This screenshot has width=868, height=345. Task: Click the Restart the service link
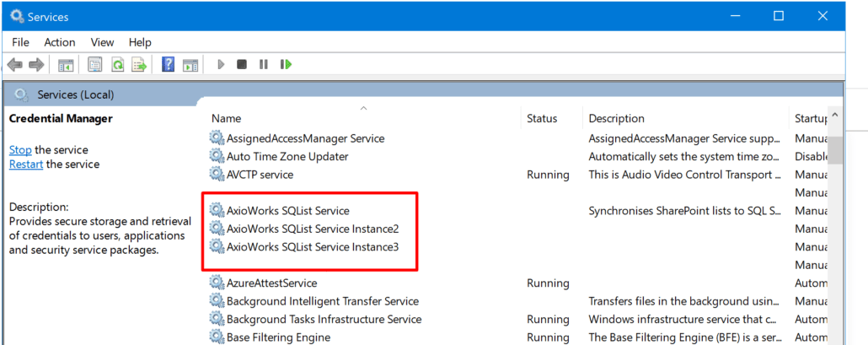tap(26, 164)
